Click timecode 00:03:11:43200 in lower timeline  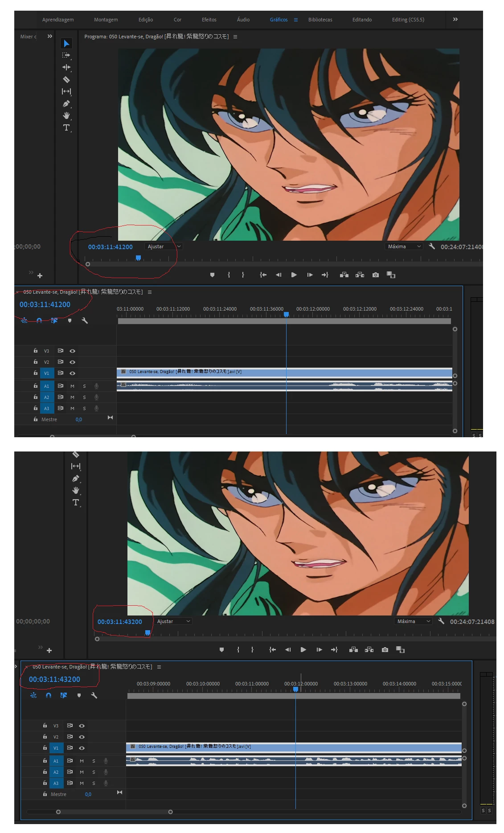tap(54, 679)
